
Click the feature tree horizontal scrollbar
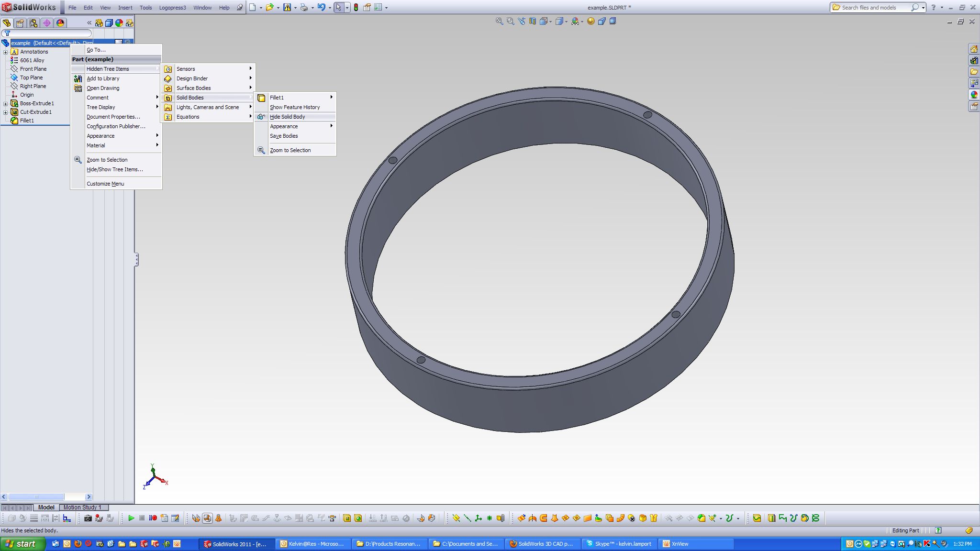46,497
